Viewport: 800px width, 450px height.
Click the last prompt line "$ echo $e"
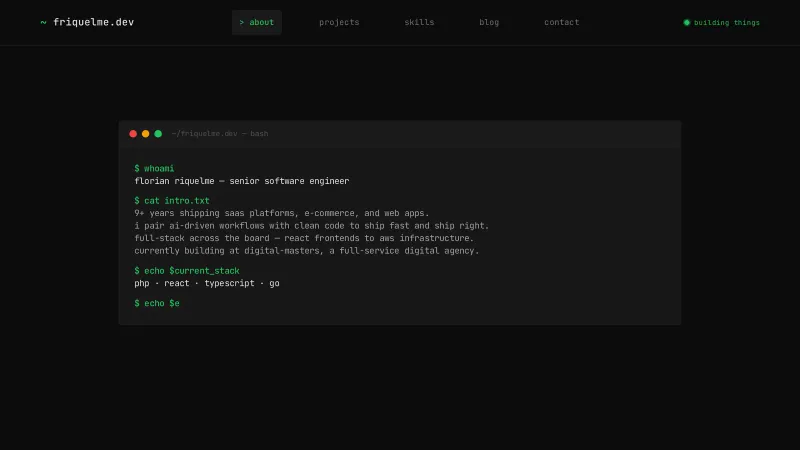coord(157,303)
